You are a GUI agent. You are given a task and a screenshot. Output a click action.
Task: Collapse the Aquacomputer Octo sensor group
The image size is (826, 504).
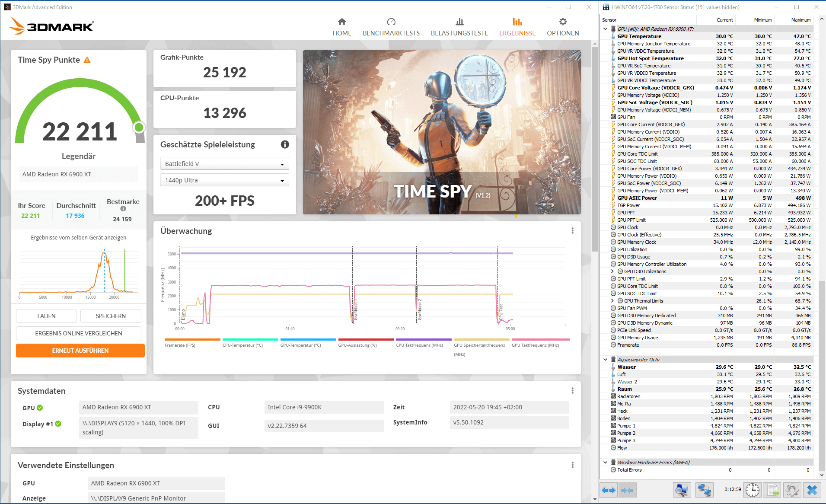pos(605,360)
